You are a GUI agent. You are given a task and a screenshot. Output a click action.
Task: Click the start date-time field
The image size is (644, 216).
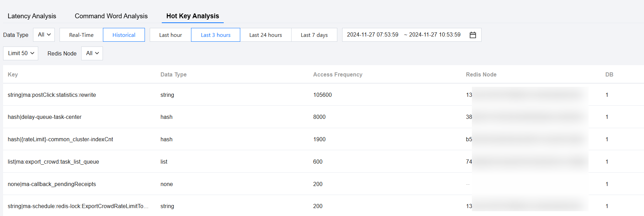click(372, 35)
